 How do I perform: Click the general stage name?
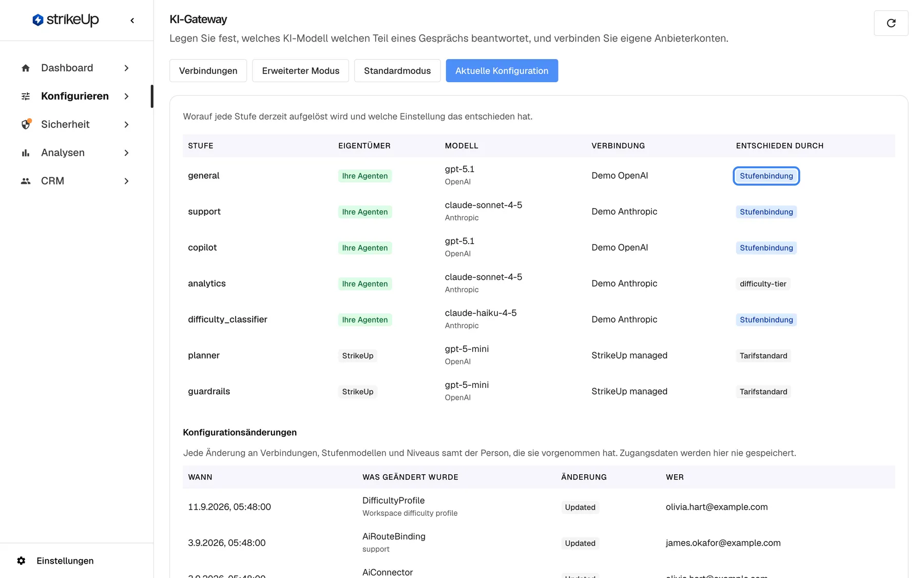204,176
